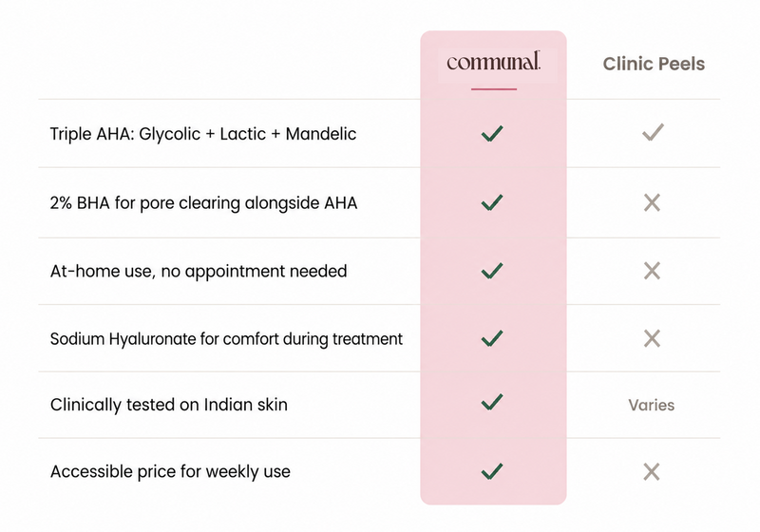Select the At-home use, no appointment needed label
This screenshot has width=760, height=532.
[x=199, y=272]
